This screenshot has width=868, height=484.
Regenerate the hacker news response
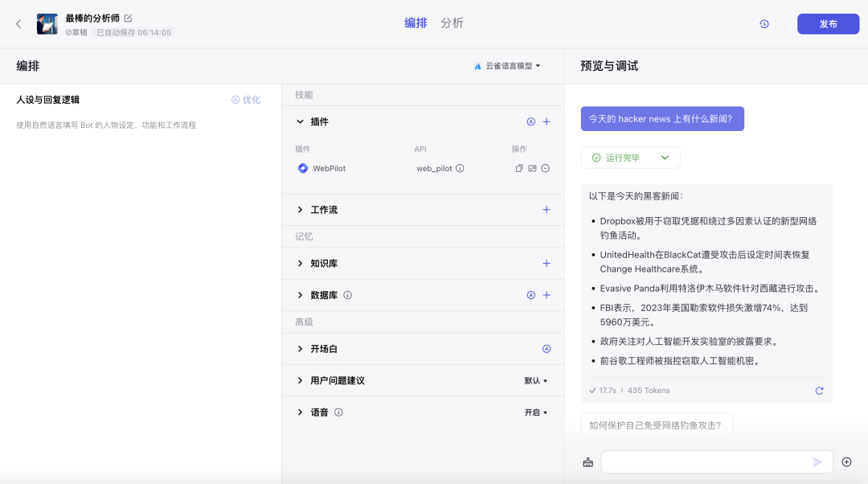tap(819, 391)
